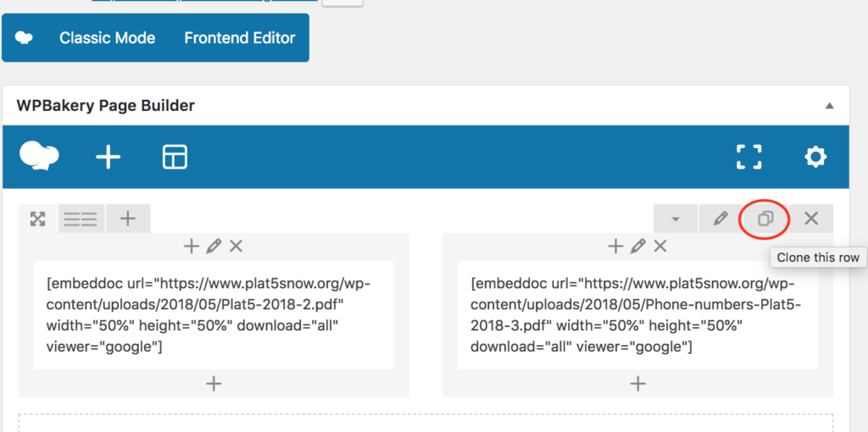Delete the left column
Screen dimensions: 868x432
click(236, 246)
